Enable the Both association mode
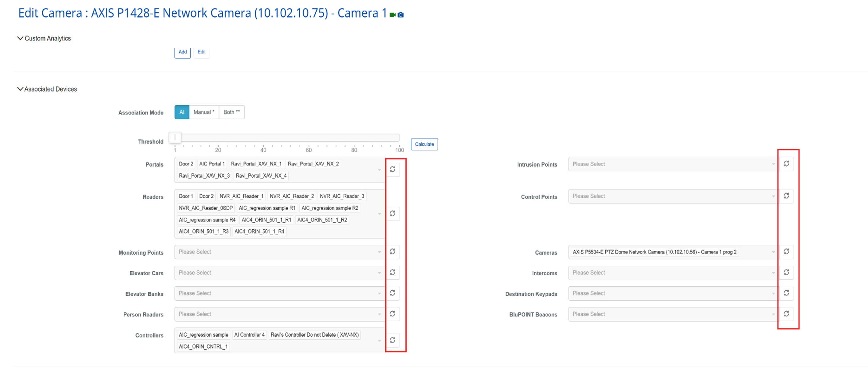The height and width of the screenshot is (381, 868). (x=232, y=112)
